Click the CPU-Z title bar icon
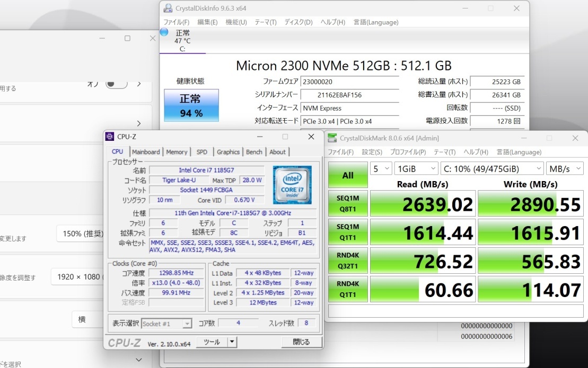Screen dimensions: 588x368 tap(110, 137)
